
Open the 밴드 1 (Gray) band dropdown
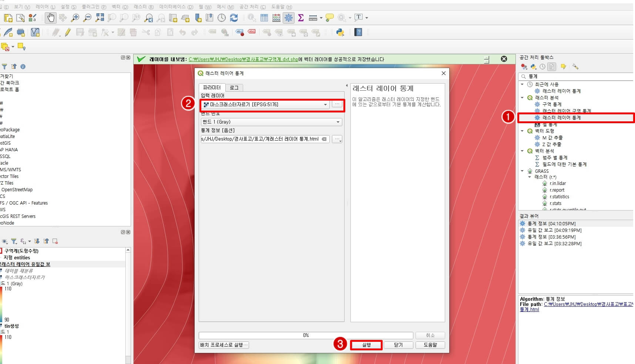271,122
